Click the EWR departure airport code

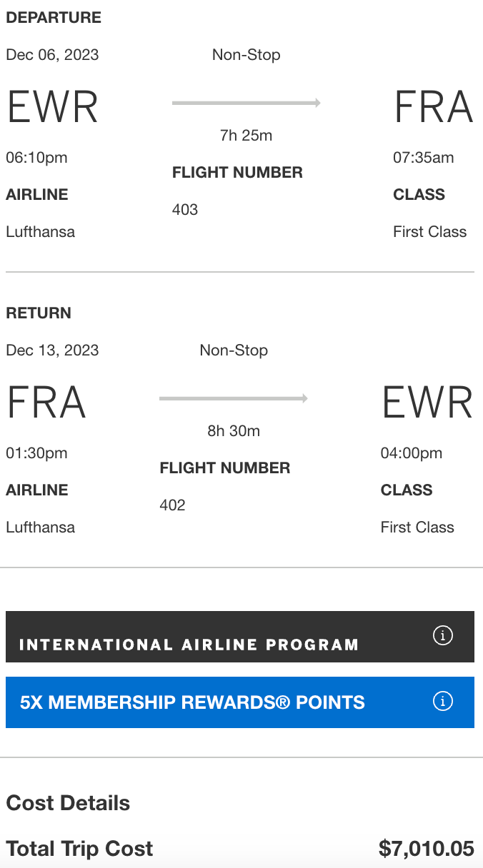click(x=51, y=106)
